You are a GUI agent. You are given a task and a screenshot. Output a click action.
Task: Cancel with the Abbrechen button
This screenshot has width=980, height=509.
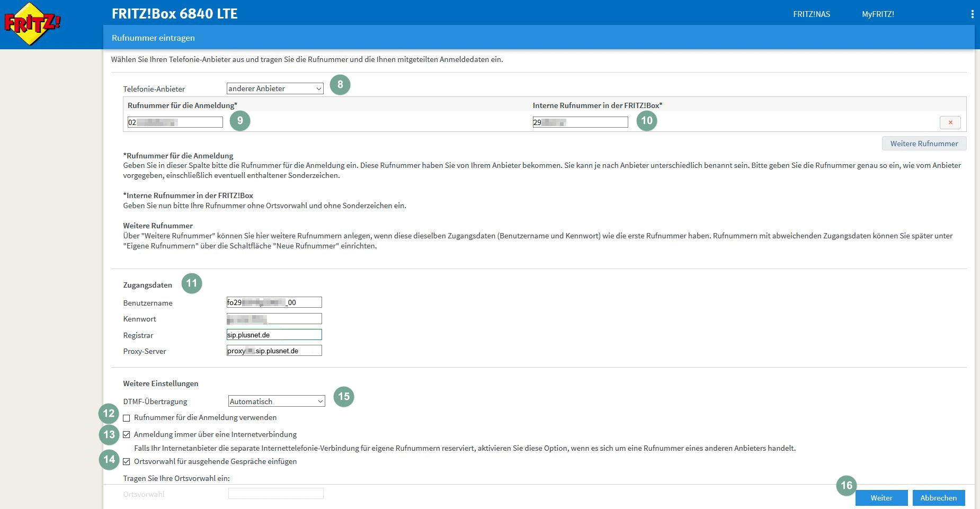(x=938, y=498)
